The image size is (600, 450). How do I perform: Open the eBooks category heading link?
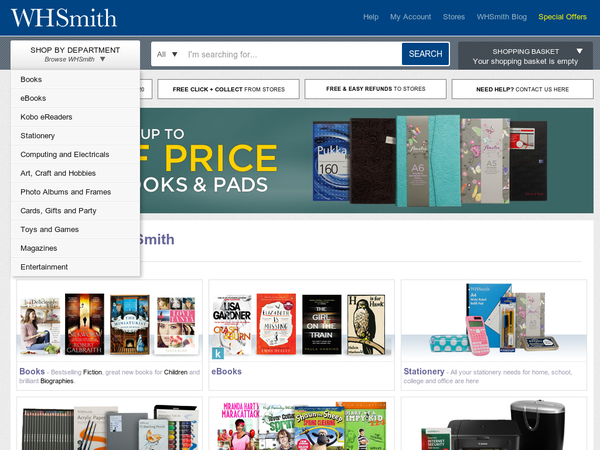coord(227,372)
